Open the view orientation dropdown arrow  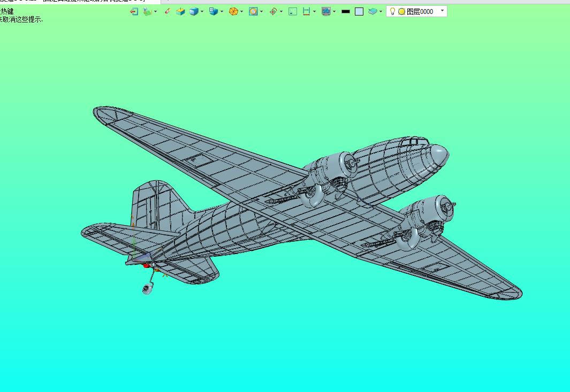point(222,12)
